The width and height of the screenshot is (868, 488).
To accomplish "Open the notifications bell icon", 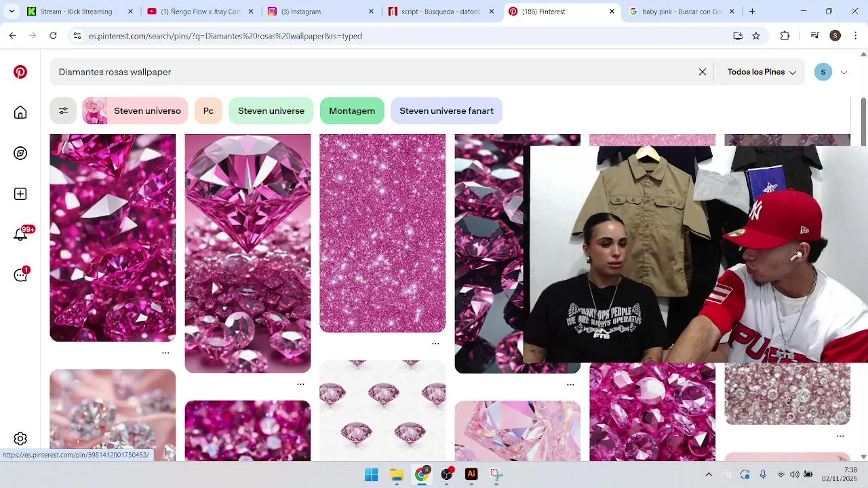I will 20,235.
